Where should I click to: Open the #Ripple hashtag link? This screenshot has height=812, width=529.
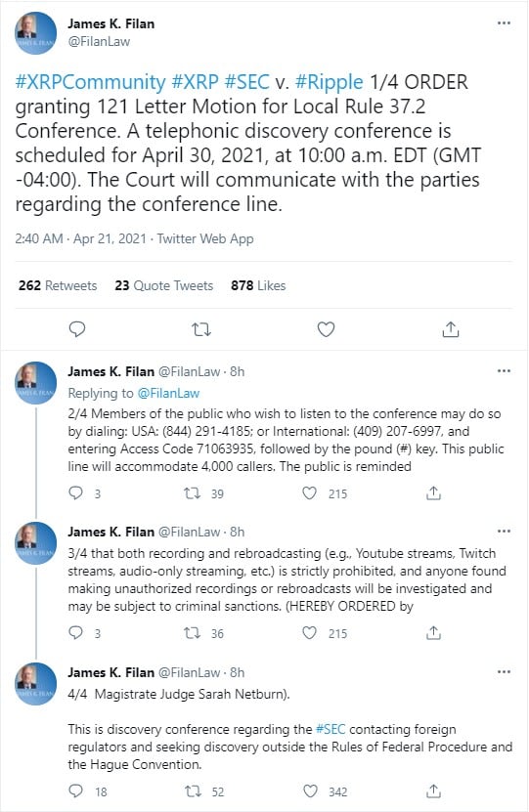(329, 82)
